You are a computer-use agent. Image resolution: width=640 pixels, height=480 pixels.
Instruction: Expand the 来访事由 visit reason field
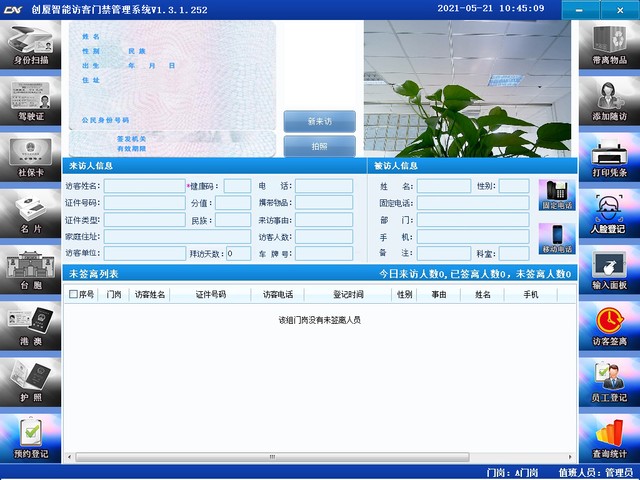pos(323,220)
